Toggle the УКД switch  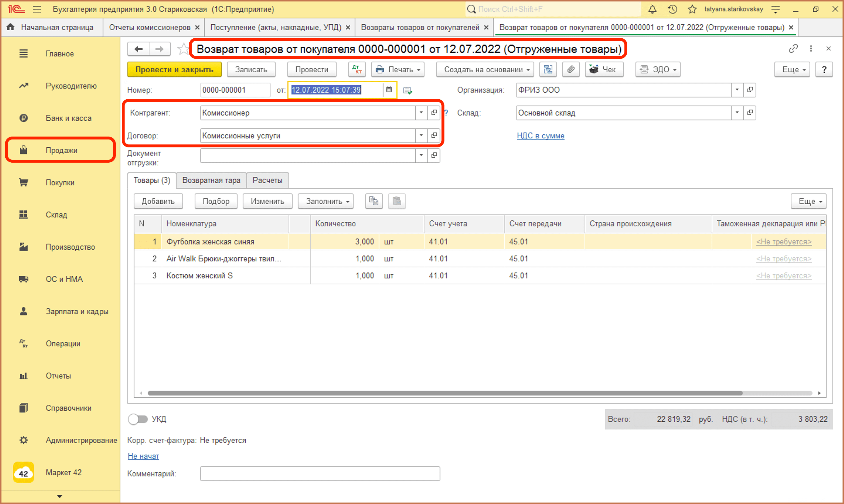pos(138,419)
